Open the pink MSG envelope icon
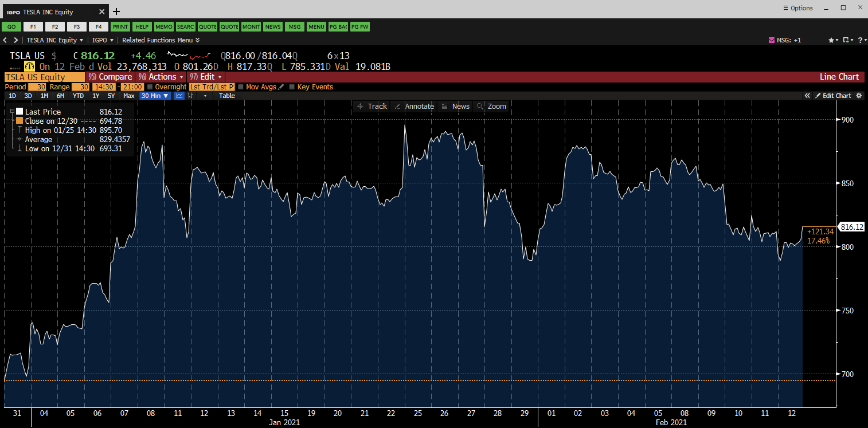 click(772, 40)
